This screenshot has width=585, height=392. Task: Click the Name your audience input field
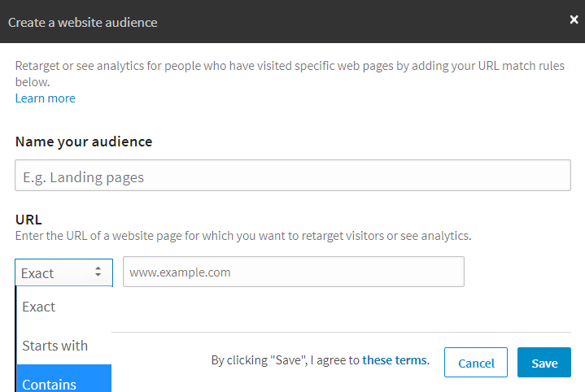293,176
